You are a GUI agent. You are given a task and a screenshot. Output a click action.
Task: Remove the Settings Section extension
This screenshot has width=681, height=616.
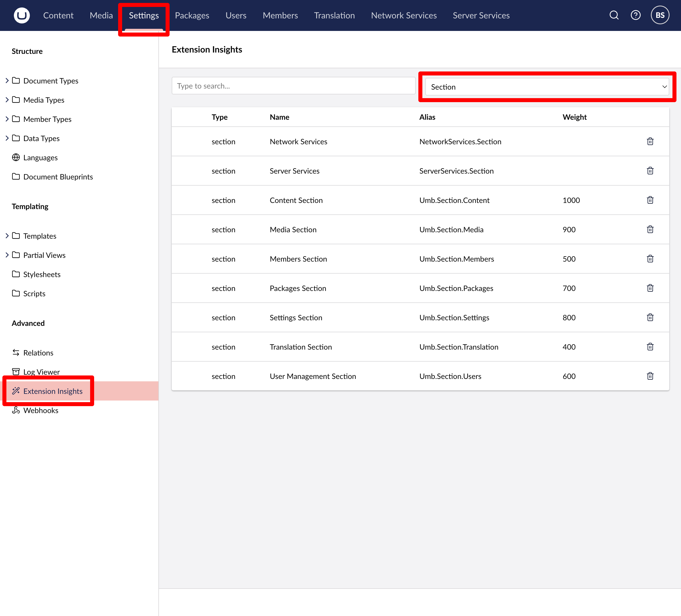click(x=650, y=317)
